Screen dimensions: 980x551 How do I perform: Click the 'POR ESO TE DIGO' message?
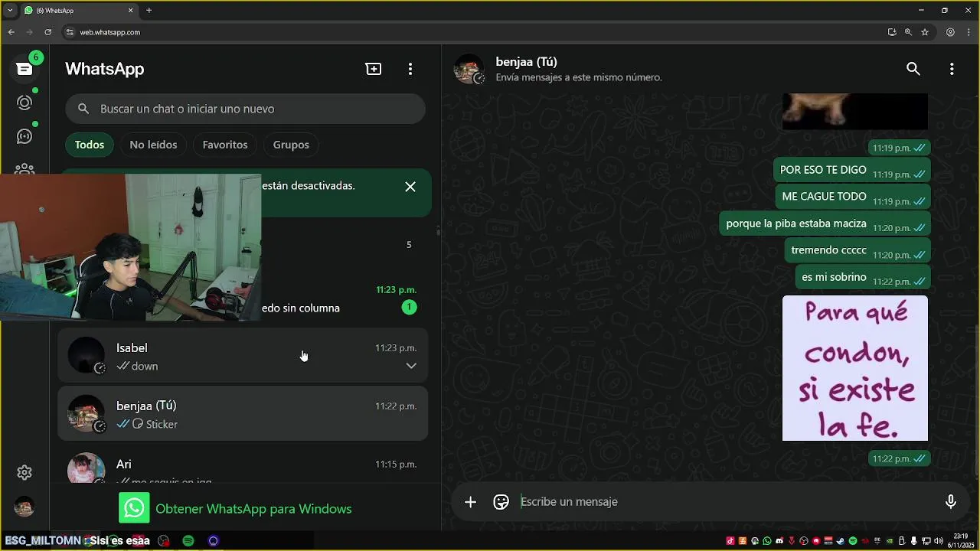pos(852,171)
